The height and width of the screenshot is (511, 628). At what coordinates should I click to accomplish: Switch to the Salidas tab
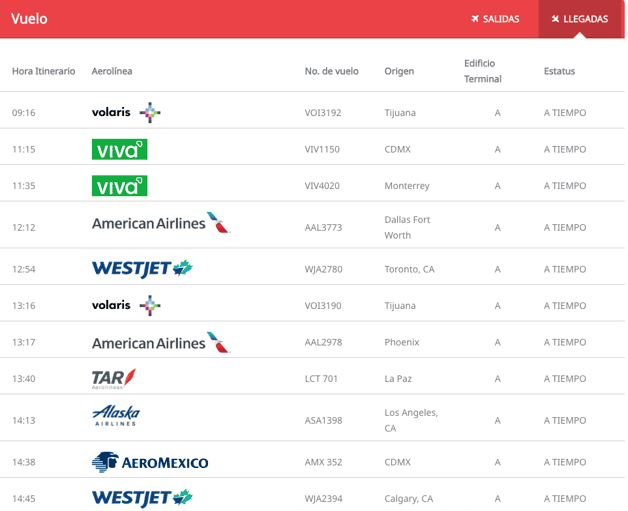[x=495, y=19]
